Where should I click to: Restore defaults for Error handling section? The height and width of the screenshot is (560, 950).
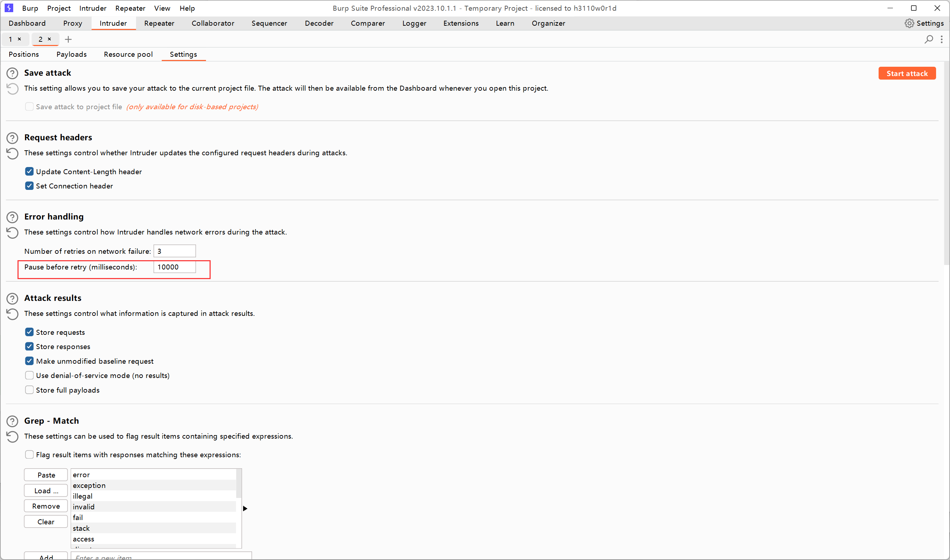[x=12, y=233]
